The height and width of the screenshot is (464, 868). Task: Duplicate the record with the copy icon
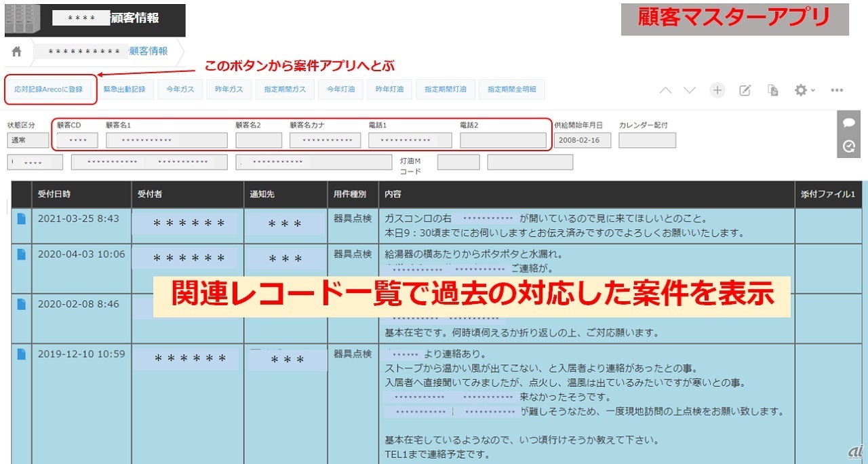click(772, 90)
